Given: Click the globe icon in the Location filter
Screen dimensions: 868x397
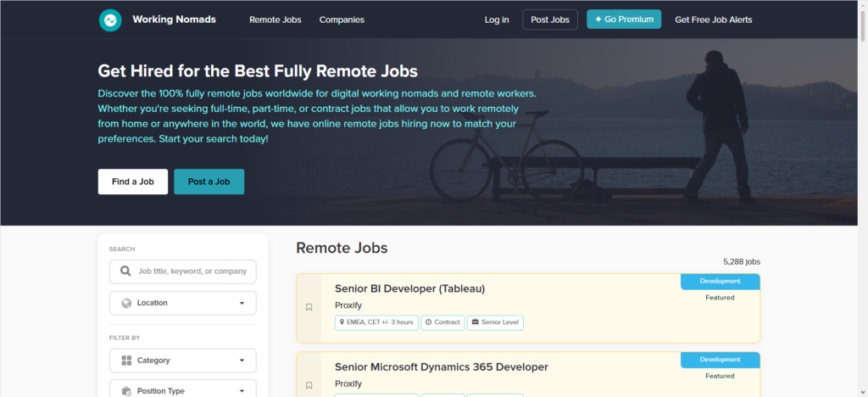Looking at the screenshot, I should coord(126,303).
